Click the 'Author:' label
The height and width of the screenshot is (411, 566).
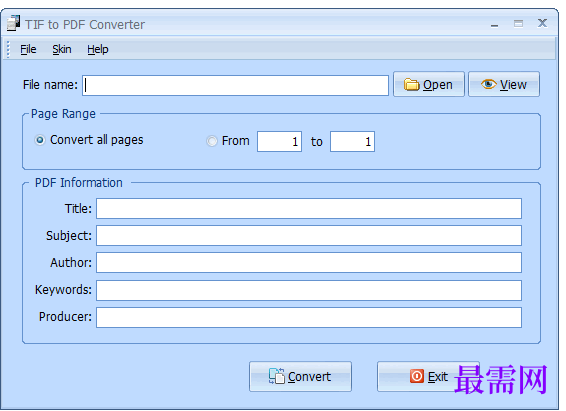71,263
